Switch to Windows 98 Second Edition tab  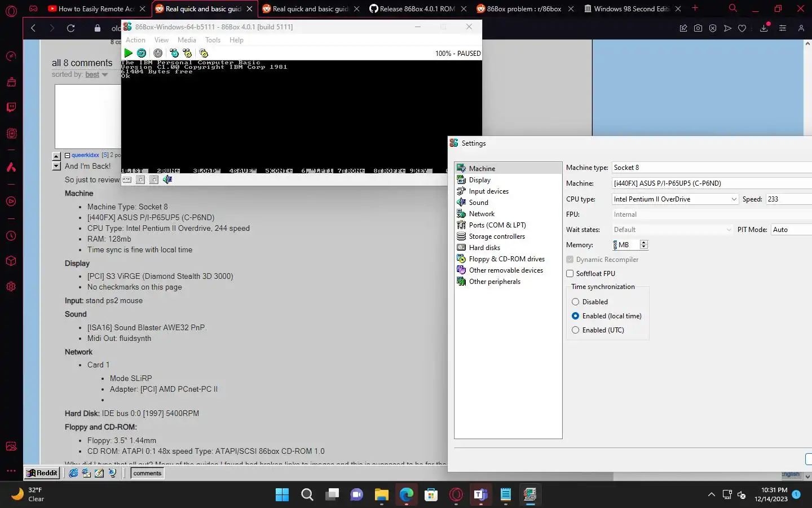(631, 8)
